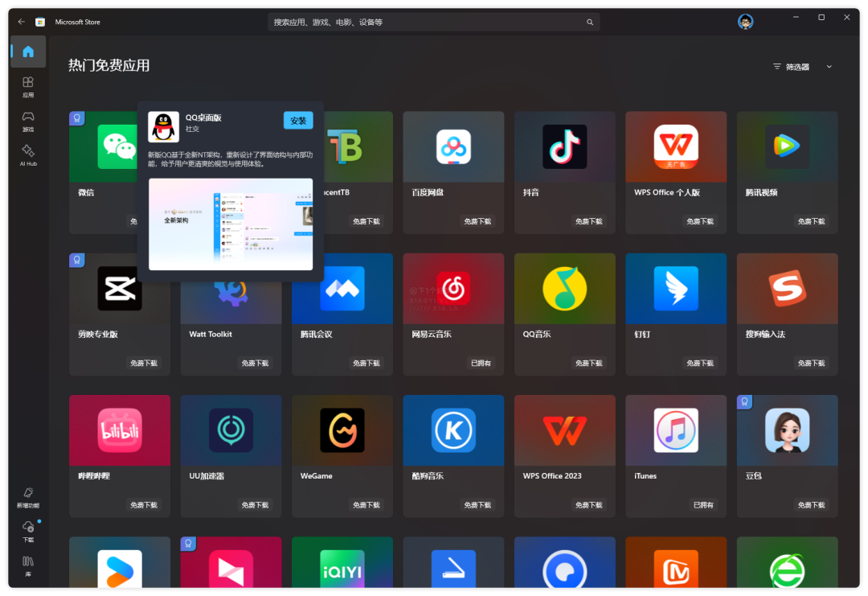This screenshot has height=596, width=868.
Task: Open the UU加速器 app icon
Action: pyautogui.click(x=231, y=430)
